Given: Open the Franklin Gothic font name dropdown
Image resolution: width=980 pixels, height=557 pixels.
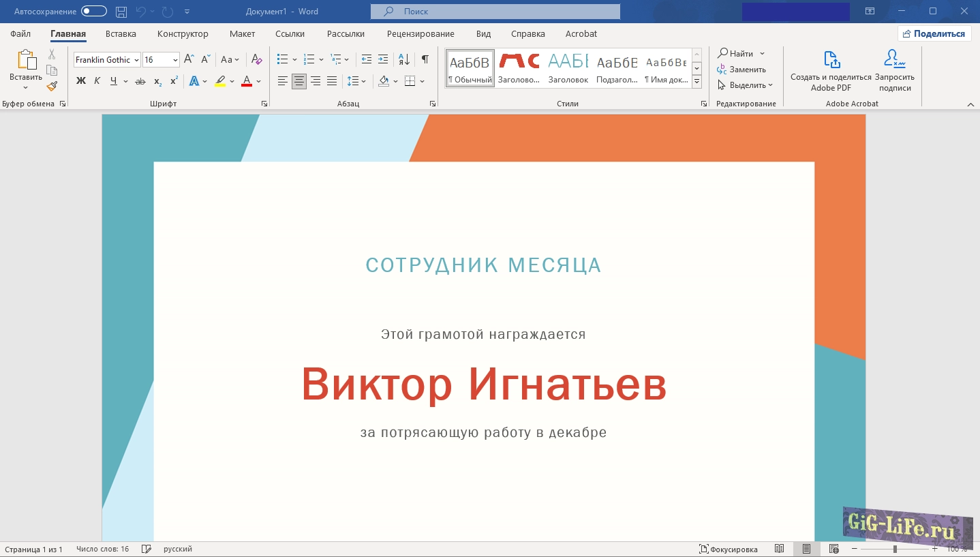Looking at the screenshot, I should (x=136, y=60).
